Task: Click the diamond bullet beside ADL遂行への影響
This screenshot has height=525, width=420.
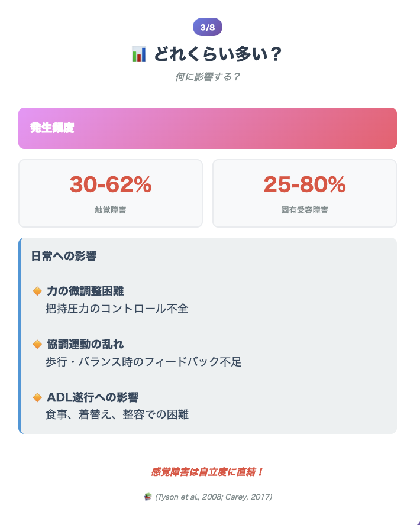Action: coord(37,397)
